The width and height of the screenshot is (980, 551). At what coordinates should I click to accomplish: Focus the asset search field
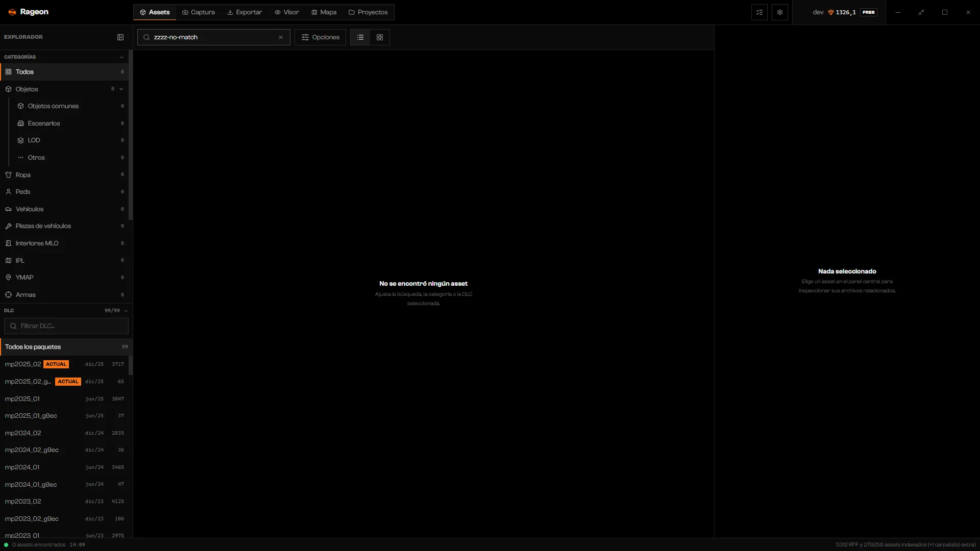pos(213,37)
